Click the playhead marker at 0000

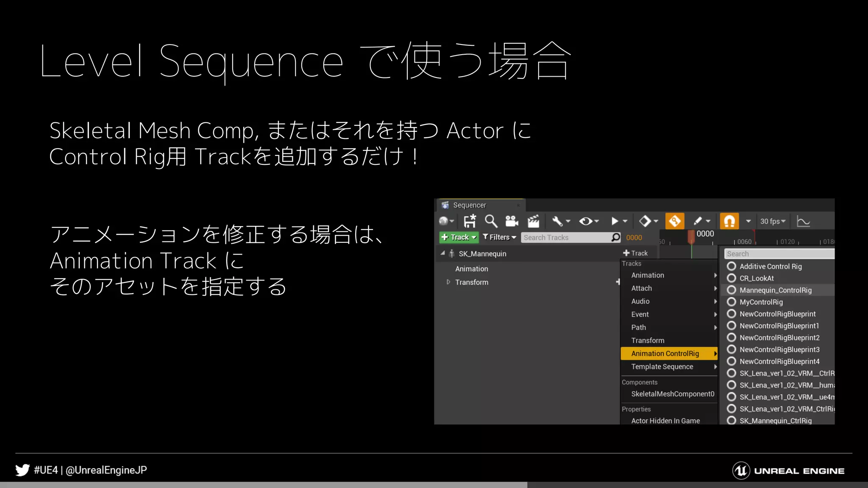pos(691,236)
